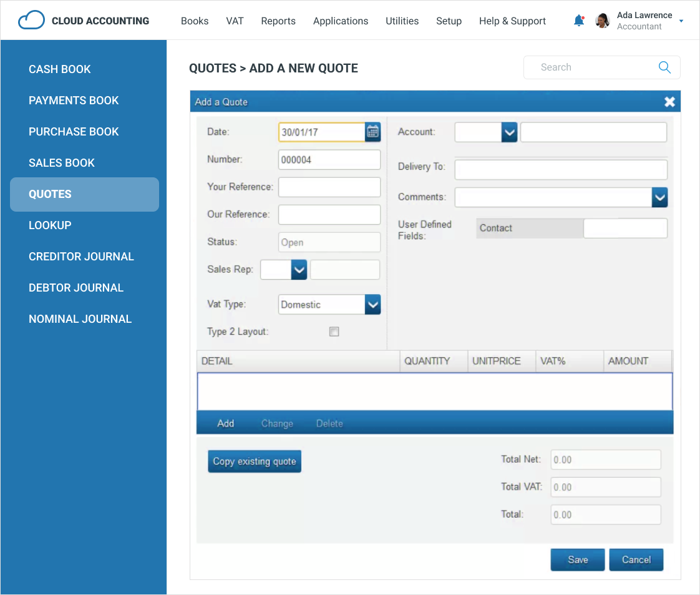Viewport: 700px width, 595px height.
Task: Open the calendar date picker icon
Action: [373, 132]
